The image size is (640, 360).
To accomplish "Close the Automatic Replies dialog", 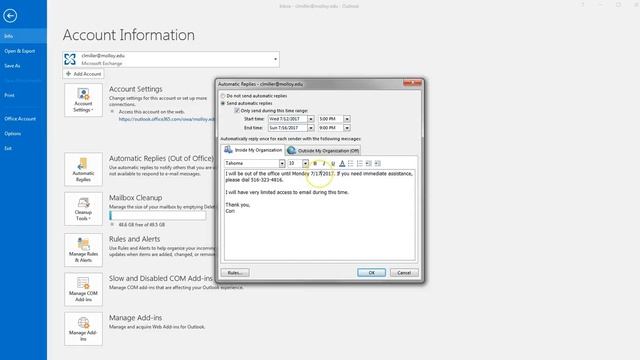I will click(x=412, y=83).
